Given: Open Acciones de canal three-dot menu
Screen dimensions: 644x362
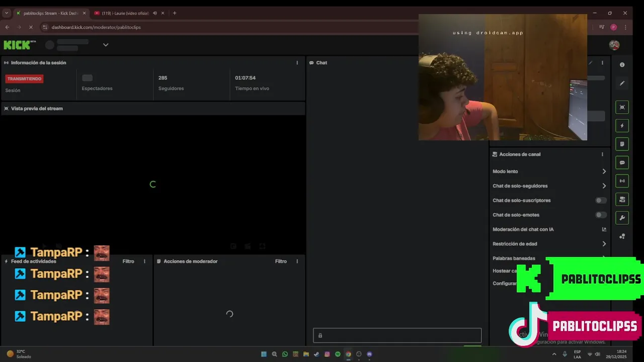Looking at the screenshot, I should point(602,154).
